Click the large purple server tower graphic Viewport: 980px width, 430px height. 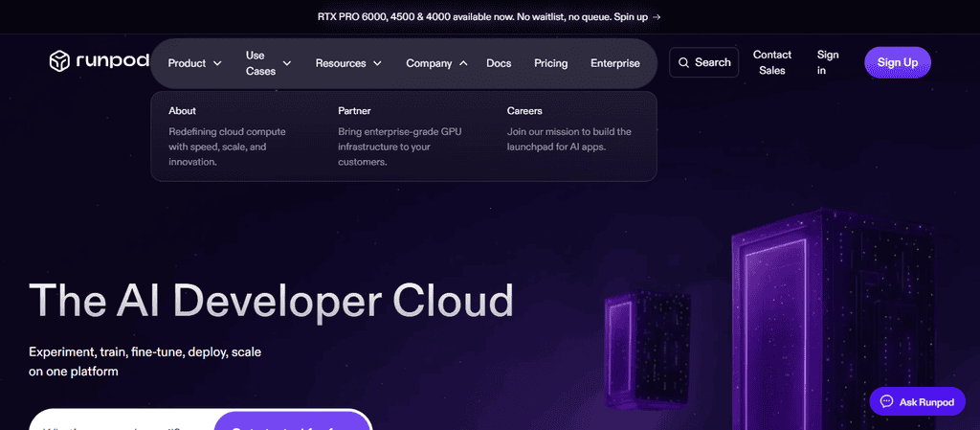835,320
